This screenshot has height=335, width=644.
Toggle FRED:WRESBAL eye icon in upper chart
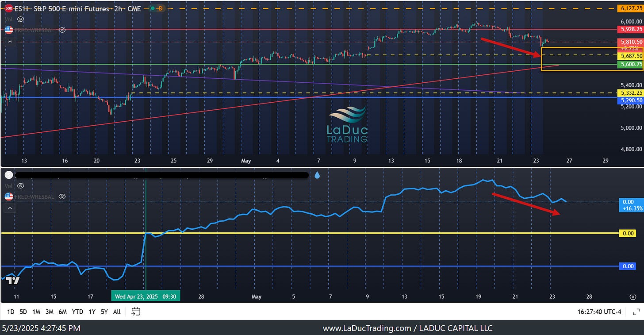[x=62, y=30]
